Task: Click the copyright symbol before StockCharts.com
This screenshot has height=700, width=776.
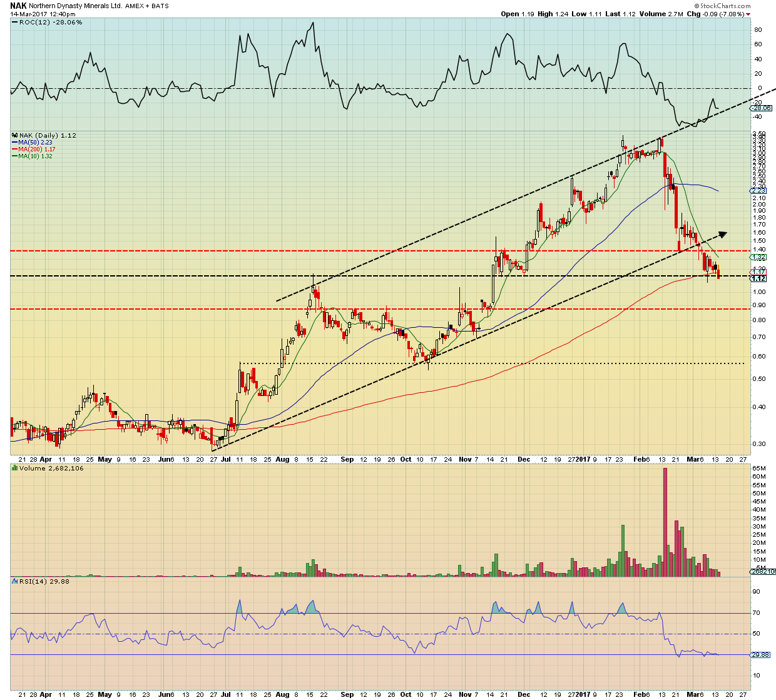Action: [695, 6]
